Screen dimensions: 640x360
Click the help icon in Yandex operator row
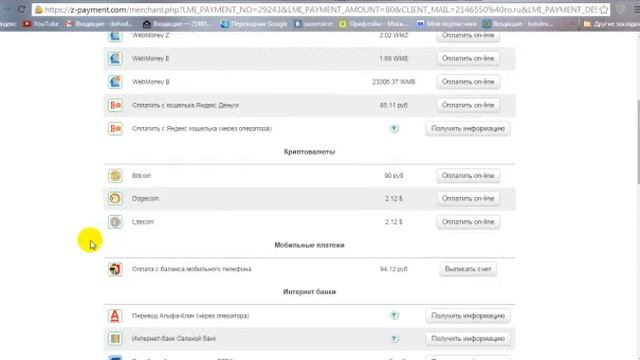pyautogui.click(x=394, y=129)
